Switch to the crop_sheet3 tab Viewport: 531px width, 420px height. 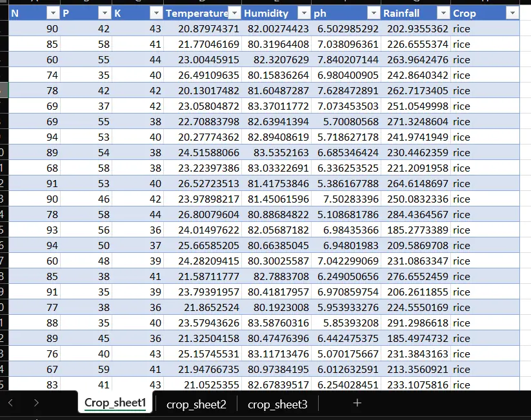277,405
